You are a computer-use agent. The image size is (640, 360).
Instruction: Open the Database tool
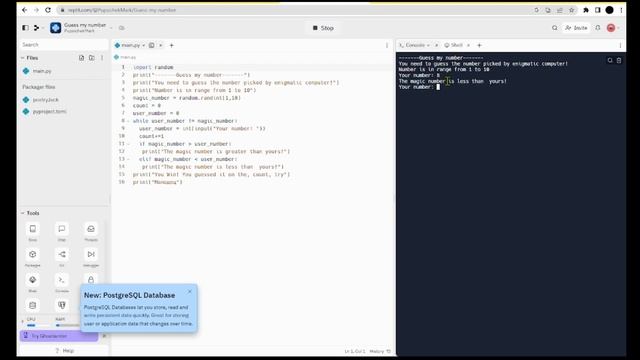click(33, 305)
